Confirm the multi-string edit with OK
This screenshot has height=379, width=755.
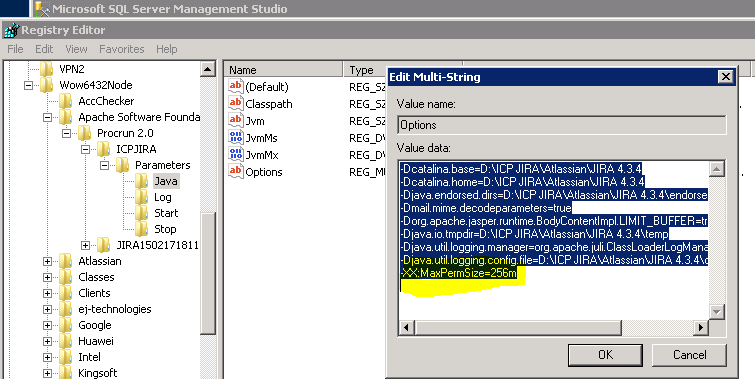click(605, 355)
